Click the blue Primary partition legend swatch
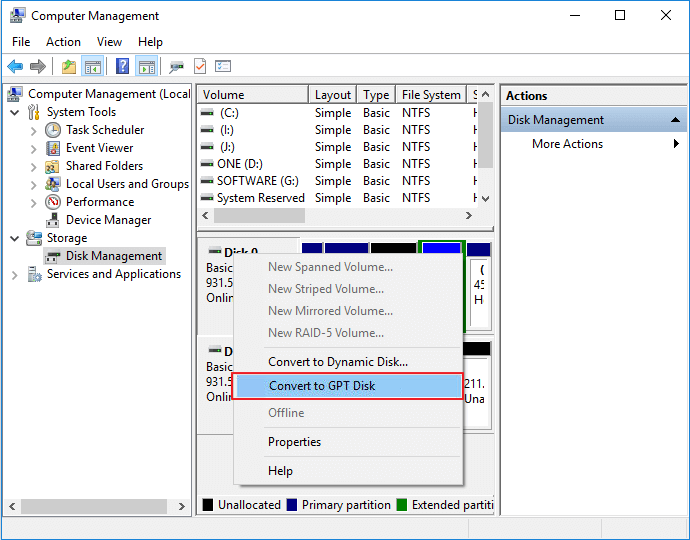Screen dimensions: 690x540 (292, 505)
